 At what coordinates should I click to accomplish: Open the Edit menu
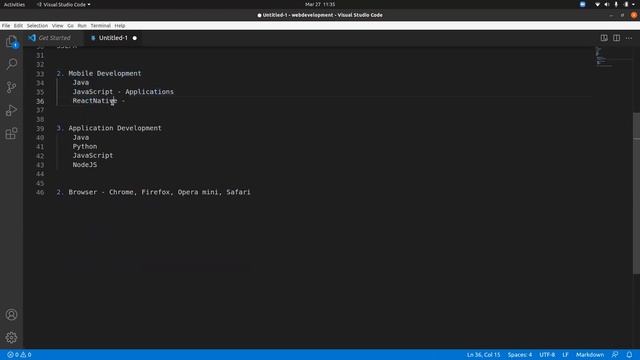coord(18,26)
